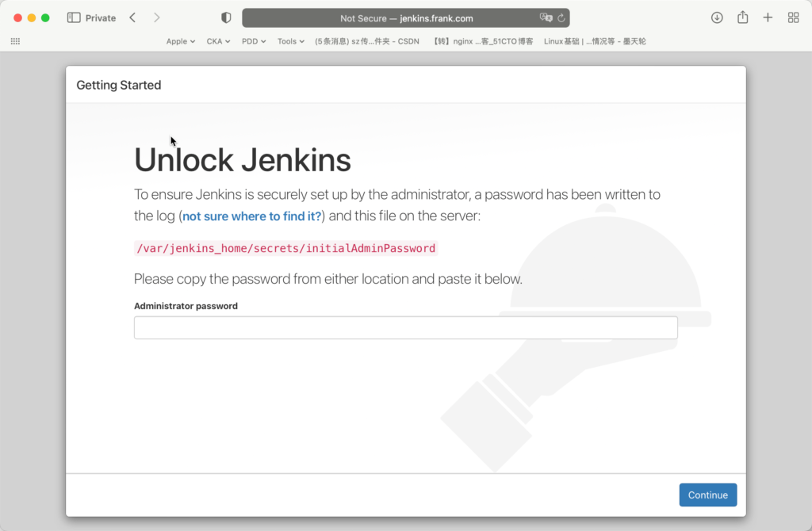Toggle the Safari sidebar icon
Screen dimensions: 812x531
click(74, 17)
